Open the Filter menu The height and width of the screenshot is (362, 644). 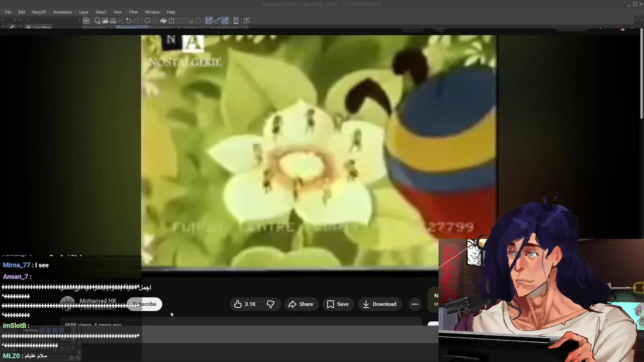pos(133,12)
